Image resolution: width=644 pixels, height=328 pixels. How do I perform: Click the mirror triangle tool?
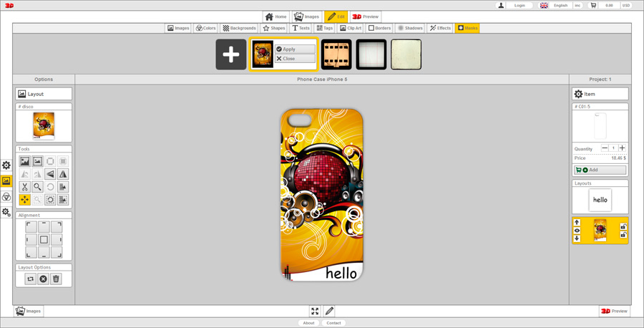[63, 174]
